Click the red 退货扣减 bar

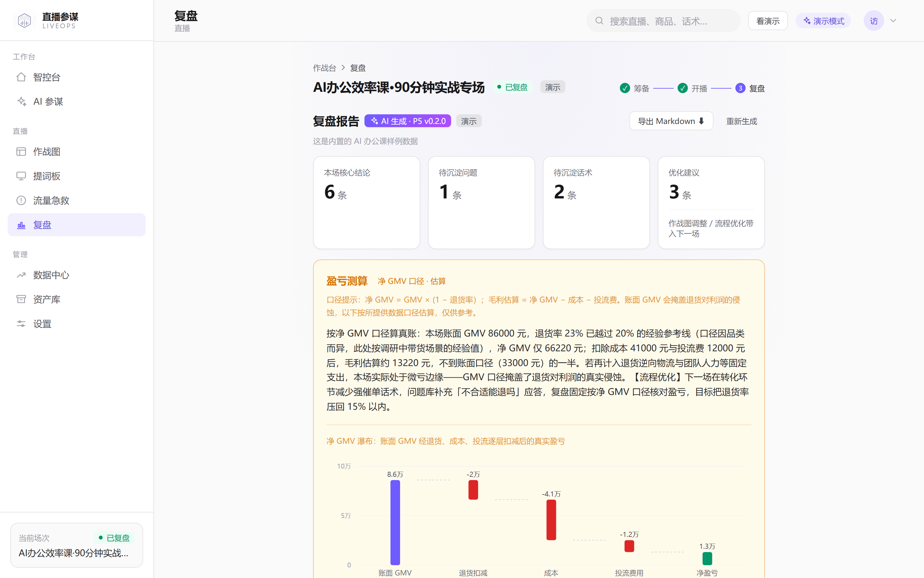[473, 490]
